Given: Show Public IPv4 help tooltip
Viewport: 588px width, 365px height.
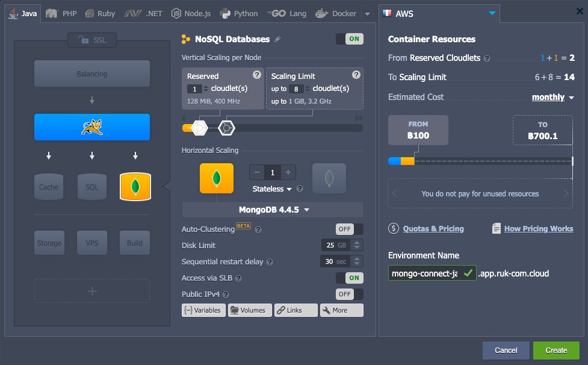Looking at the screenshot, I should point(226,295).
